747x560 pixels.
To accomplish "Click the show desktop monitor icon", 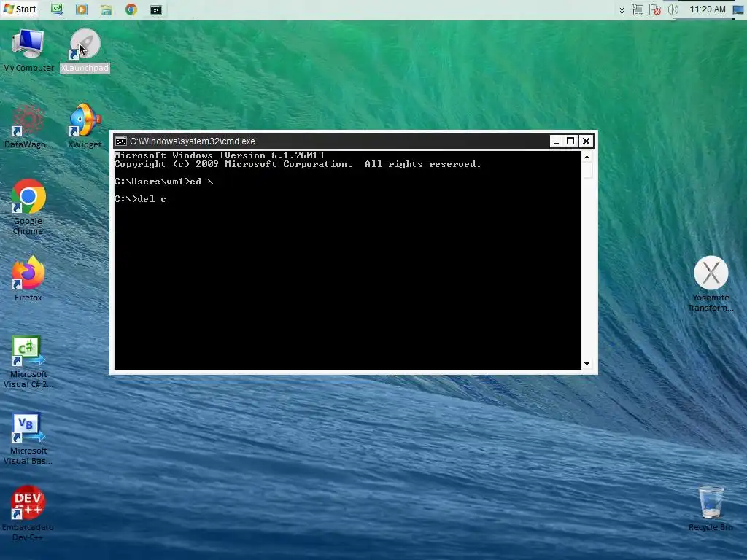I will [x=738, y=9].
